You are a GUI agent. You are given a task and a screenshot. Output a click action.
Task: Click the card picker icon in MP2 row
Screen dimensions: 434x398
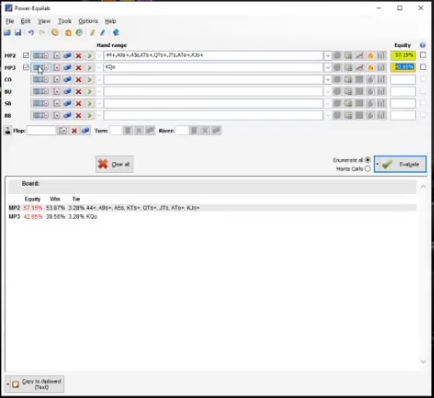[x=57, y=56]
